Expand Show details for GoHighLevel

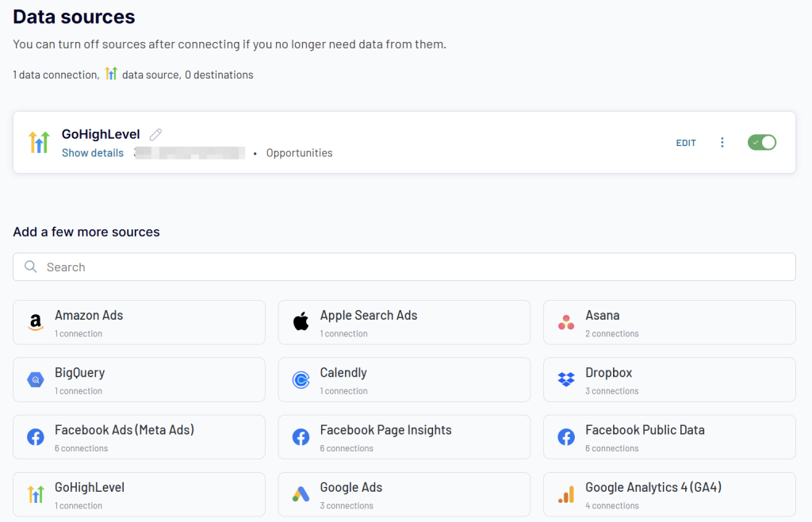[93, 153]
